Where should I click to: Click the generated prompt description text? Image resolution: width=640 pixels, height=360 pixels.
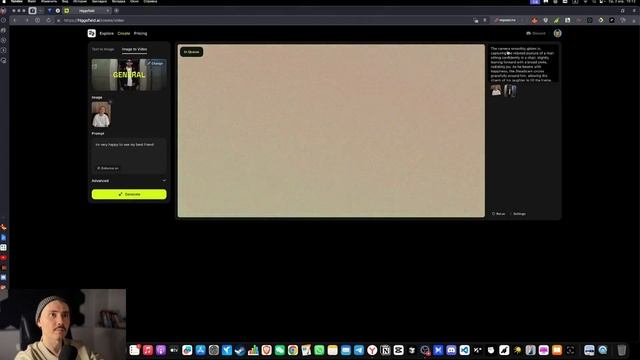coord(522,64)
